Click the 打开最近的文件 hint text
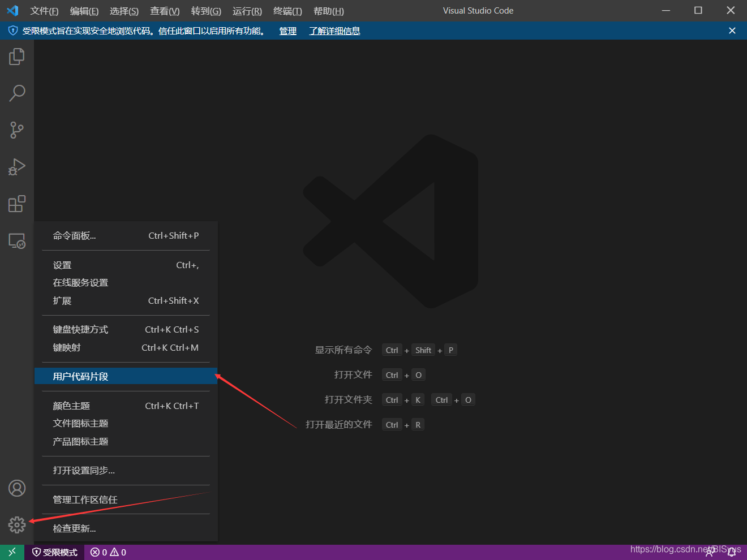Screen dimensions: 747x560 338,425
